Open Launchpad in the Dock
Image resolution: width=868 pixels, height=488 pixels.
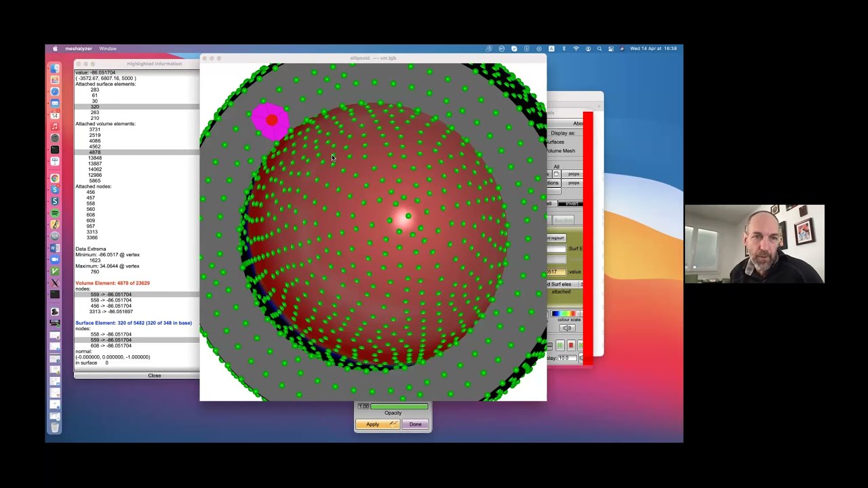[55, 80]
